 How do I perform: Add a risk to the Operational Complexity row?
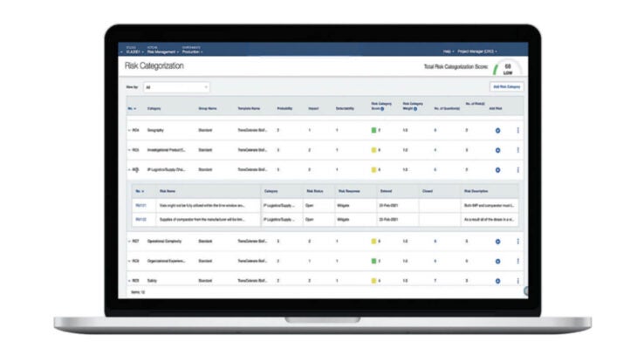pyautogui.click(x=497, y=241)
